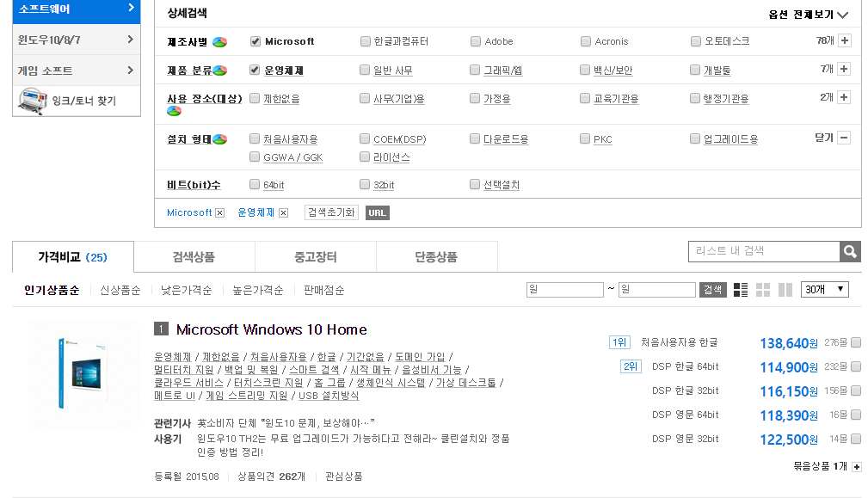Open the 사용기 review link about 윈도우10 TH2
The width and height of the screenshot is (868, 498).
[x=354, y=446]
